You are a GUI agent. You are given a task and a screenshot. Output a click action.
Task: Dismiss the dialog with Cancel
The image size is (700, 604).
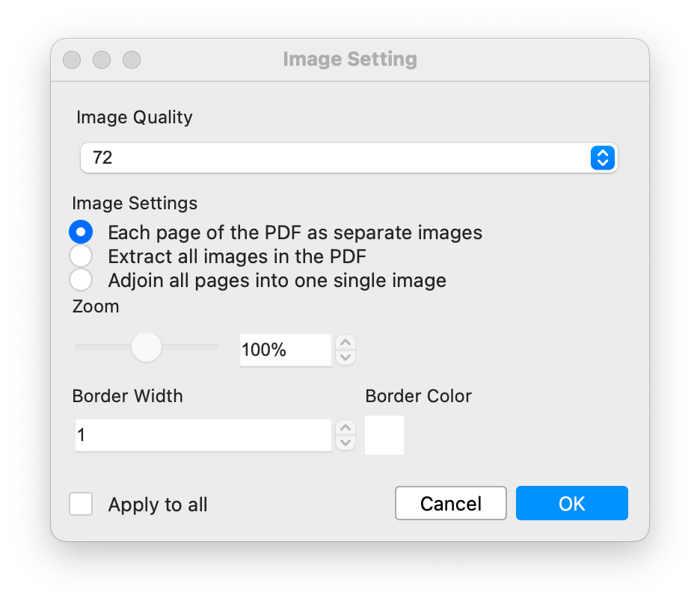[450, 503]
